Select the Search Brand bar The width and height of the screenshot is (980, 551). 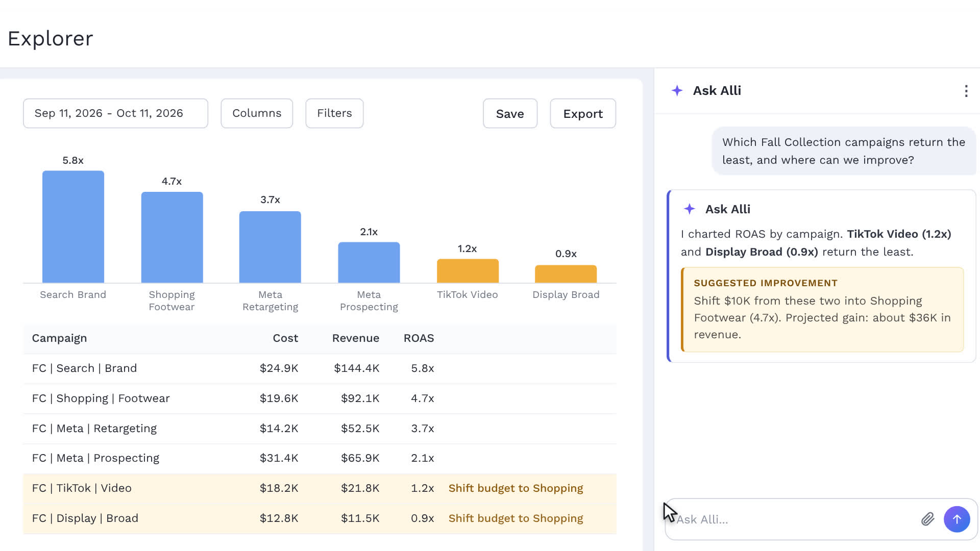[x=73, y=227]
